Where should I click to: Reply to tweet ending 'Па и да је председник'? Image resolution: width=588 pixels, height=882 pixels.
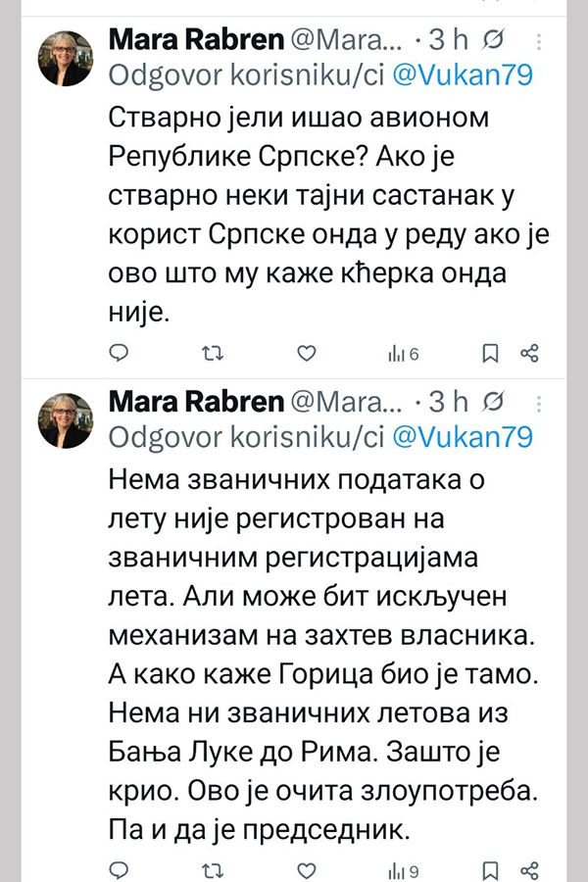coord(117,869)
